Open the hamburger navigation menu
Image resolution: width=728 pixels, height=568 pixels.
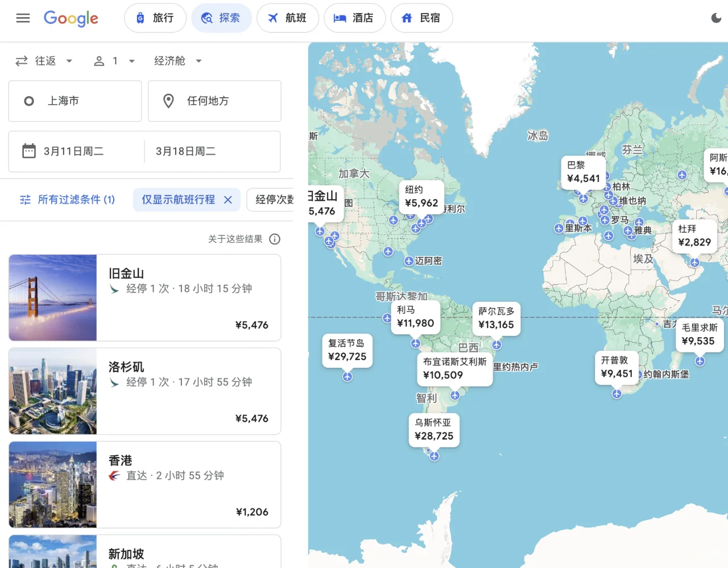(x=23, y=18)
